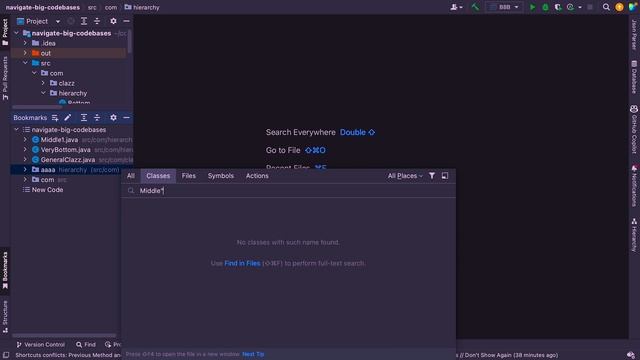Collapse all in the Project panel toolbar

pos(97,21)
